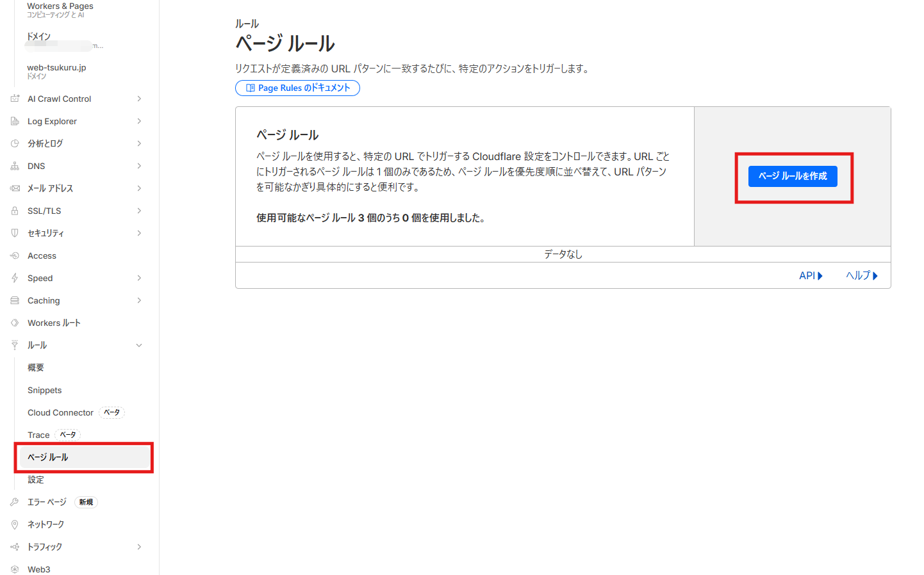The image size is (924, 575).
Task: Click the ネットワーク icon in the sidebar
Action: (x=15, y=524)
